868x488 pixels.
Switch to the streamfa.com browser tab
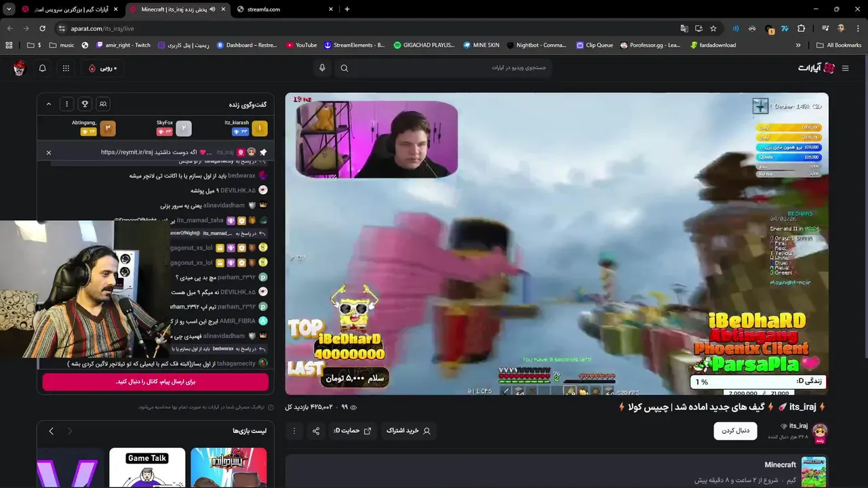click(x=283, y=9)
